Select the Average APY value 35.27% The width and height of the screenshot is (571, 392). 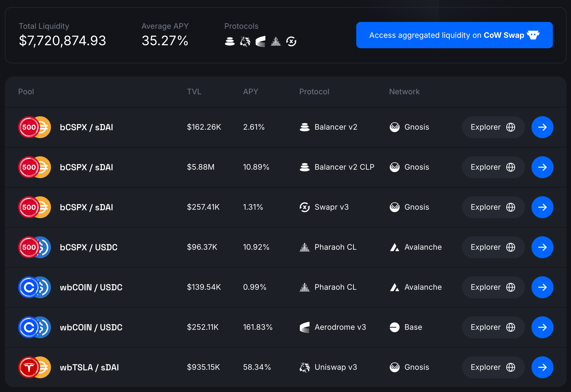pyautogui.click(x=165, y=41)
